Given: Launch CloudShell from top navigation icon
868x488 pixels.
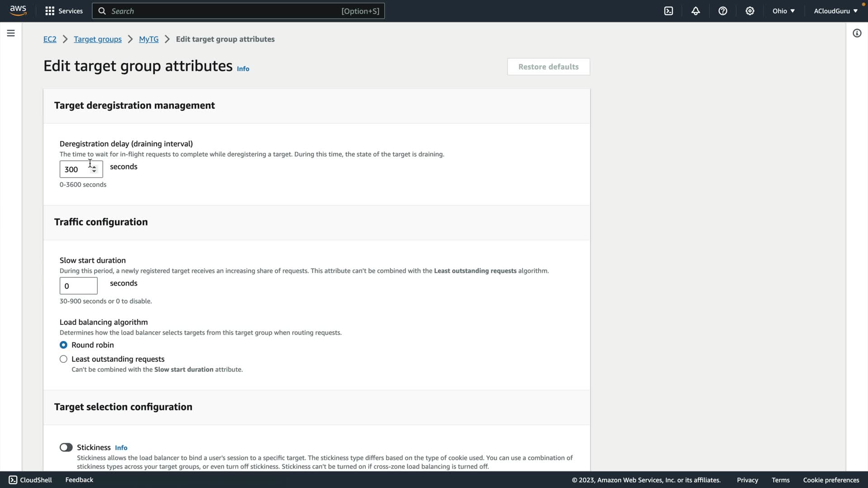Looking at the screenshot, I should 668,11.
